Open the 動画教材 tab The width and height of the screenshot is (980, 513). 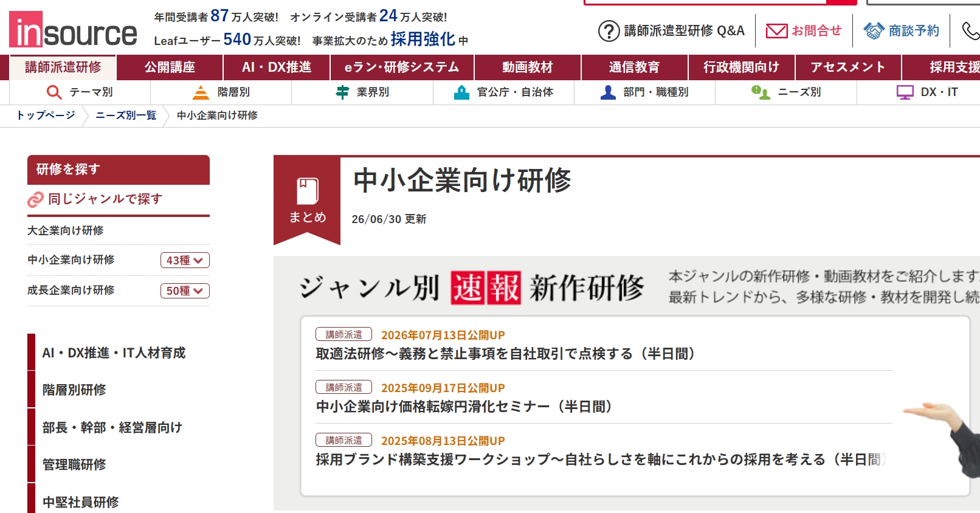[528, 67]
